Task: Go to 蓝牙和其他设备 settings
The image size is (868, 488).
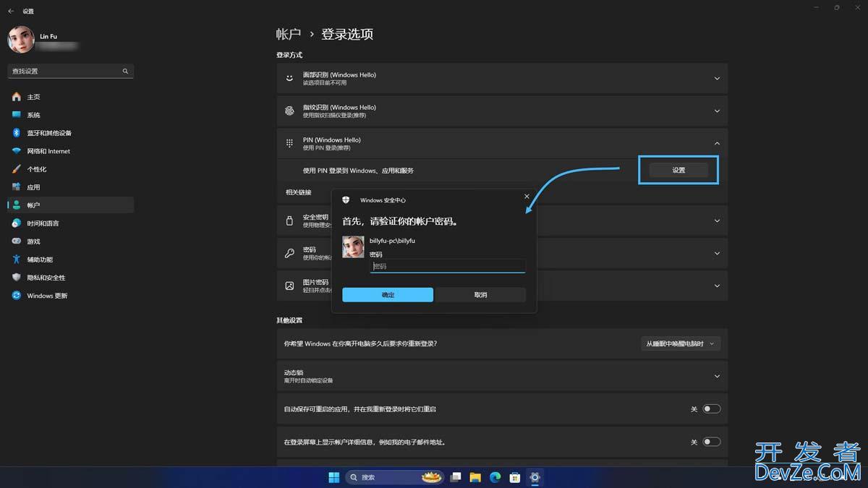Action: point(70,133)
